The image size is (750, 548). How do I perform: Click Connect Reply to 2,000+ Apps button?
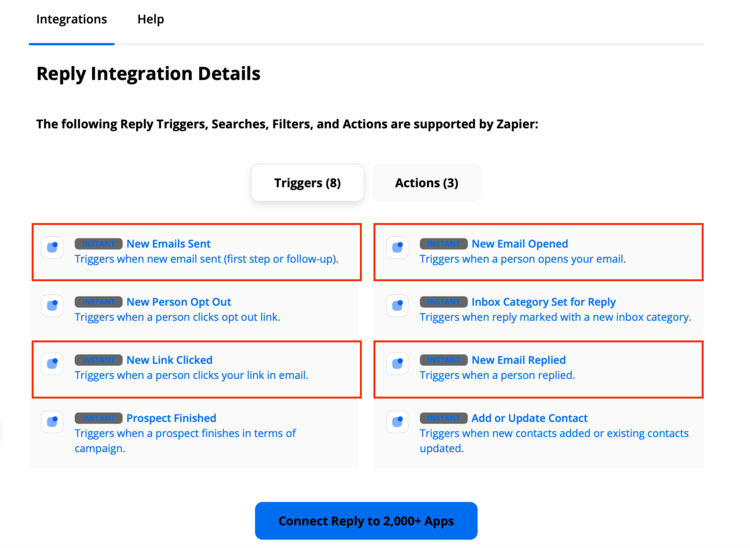[366, 521]
